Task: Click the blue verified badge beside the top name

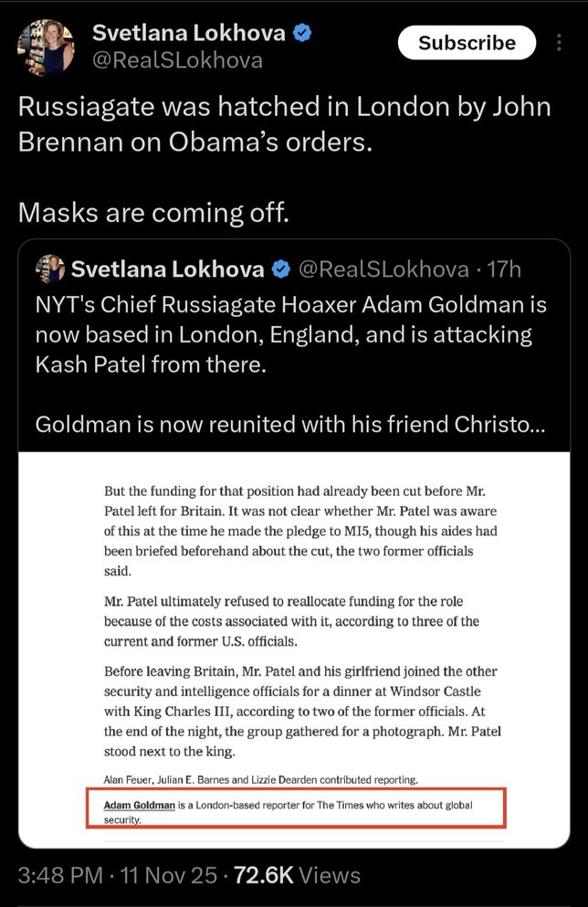Action: pyautogui.click(x=302, y=34)
